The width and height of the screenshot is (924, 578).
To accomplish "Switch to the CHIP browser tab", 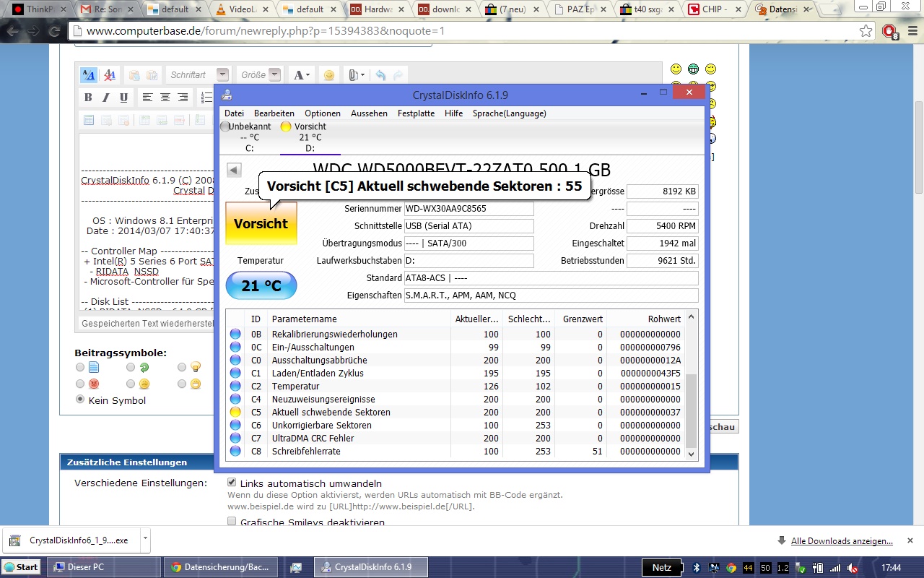I will [714, 9].
